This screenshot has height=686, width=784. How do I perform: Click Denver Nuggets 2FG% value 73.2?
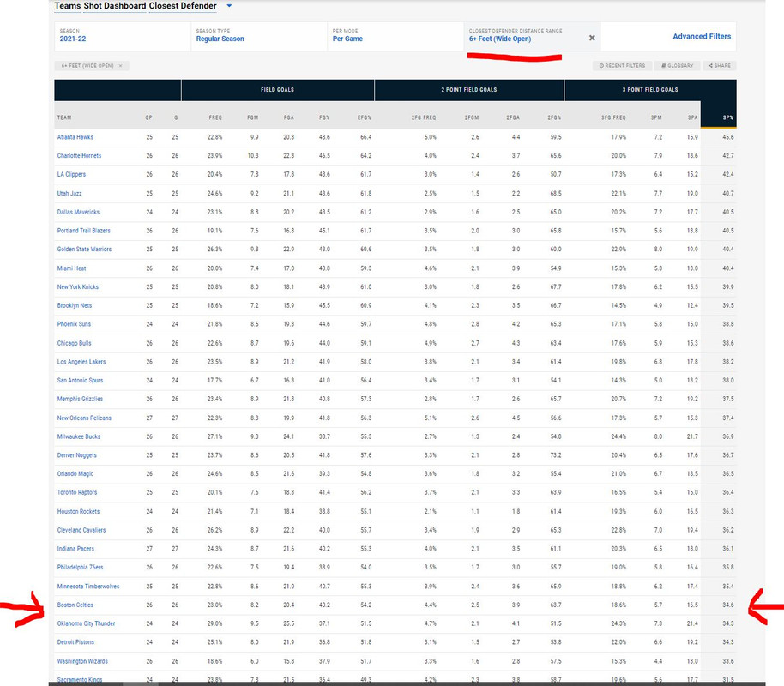coord(556,455)
